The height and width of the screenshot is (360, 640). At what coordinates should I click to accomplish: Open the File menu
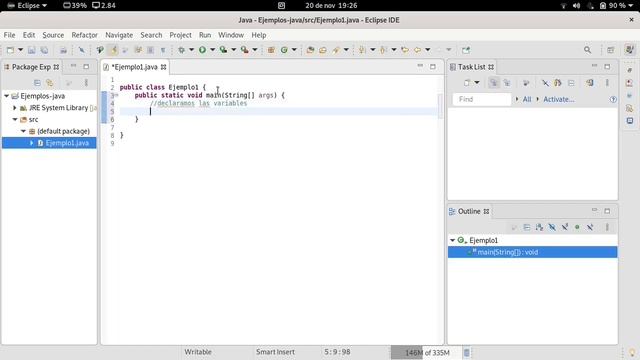tap(9, 35)
